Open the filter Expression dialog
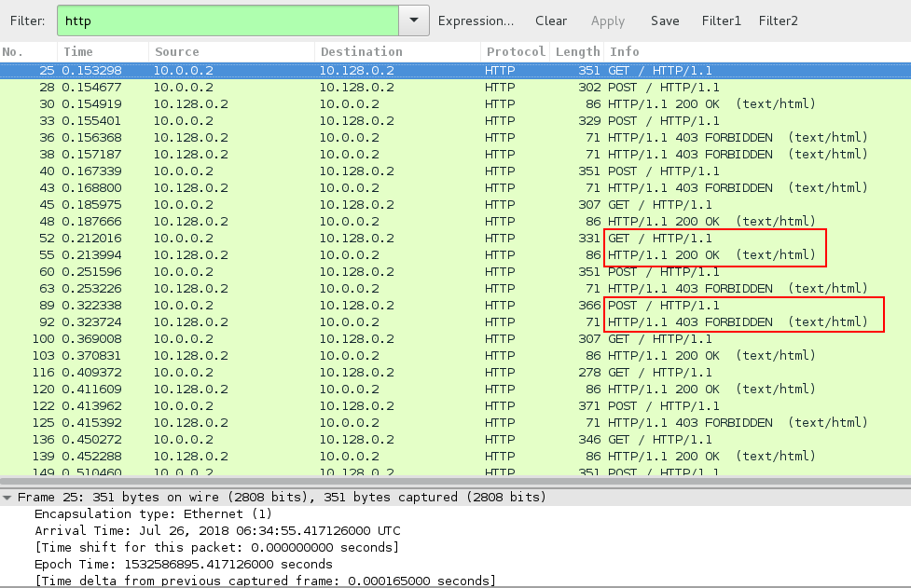This screenshot has height=588, width=911. tap(476, 21)
